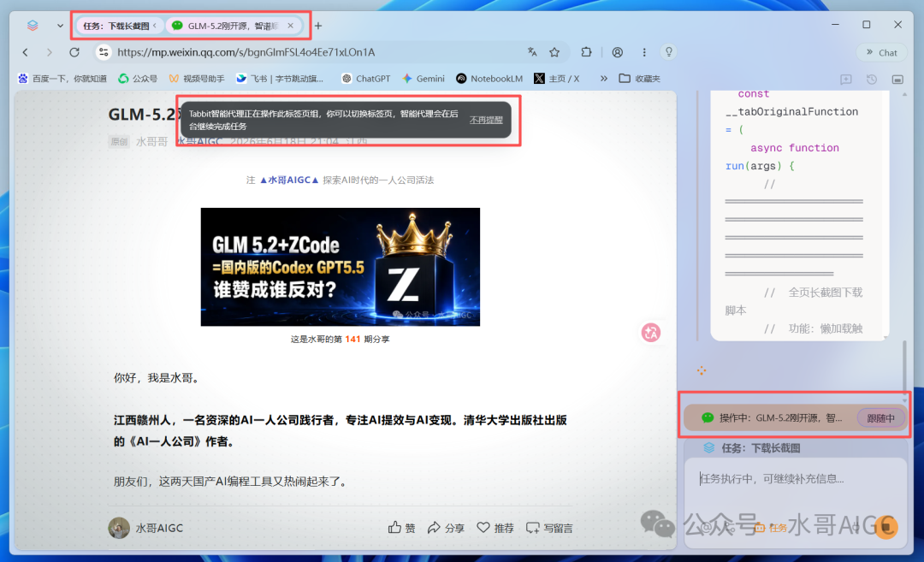Open the browser three-dot menu
The height and width of the screenshot is (562, 924).
tap(644, 52)
